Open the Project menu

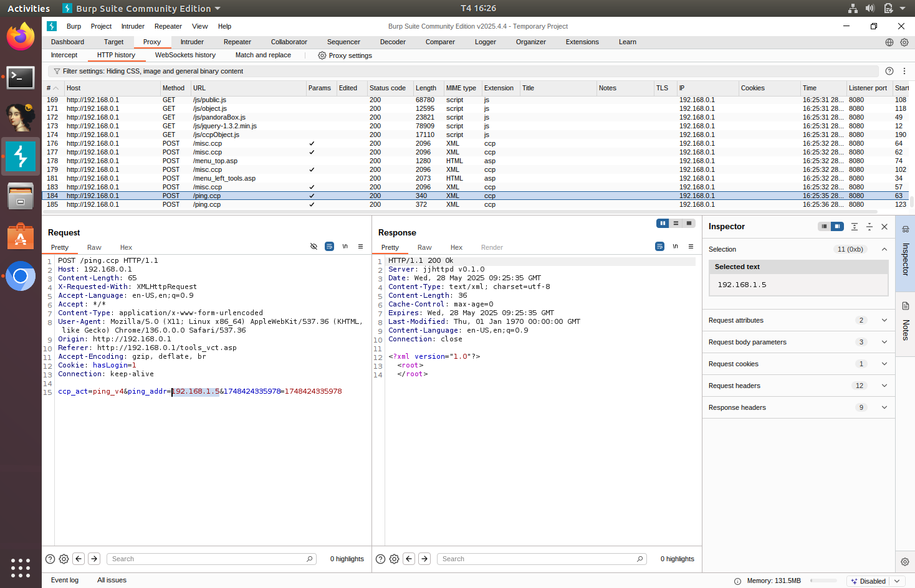point(101,26)
